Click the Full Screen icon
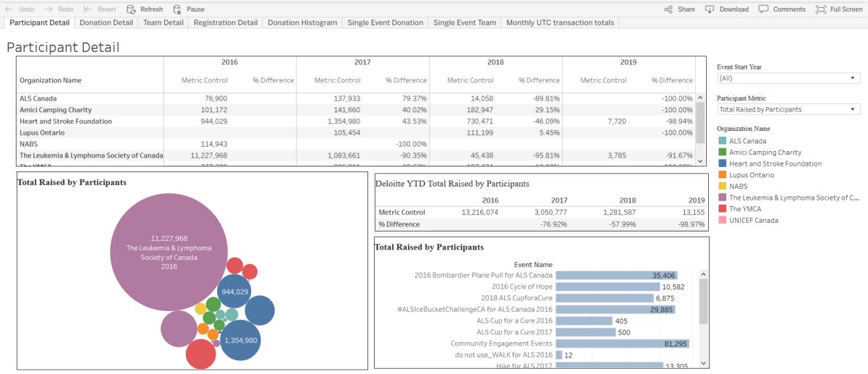 click(820, 9)
